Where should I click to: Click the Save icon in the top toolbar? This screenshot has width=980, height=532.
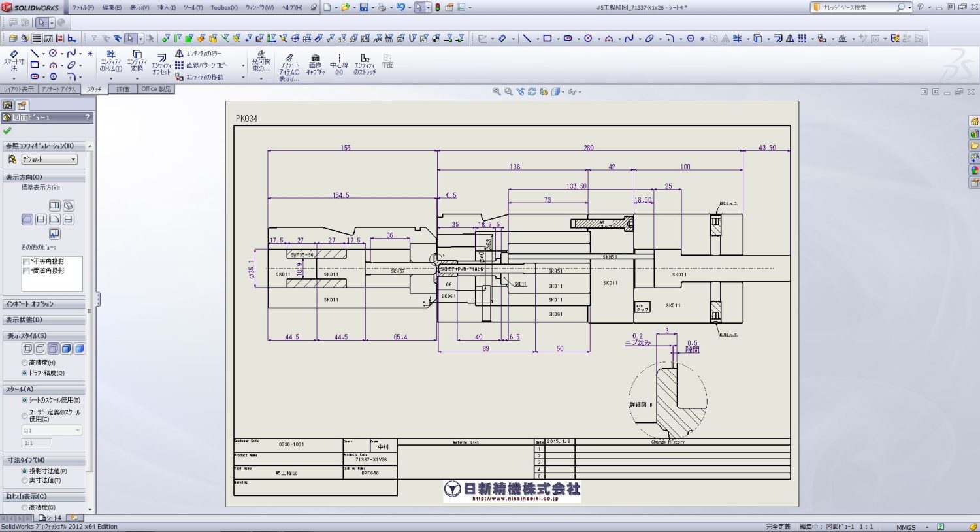(x=364, y=7)
